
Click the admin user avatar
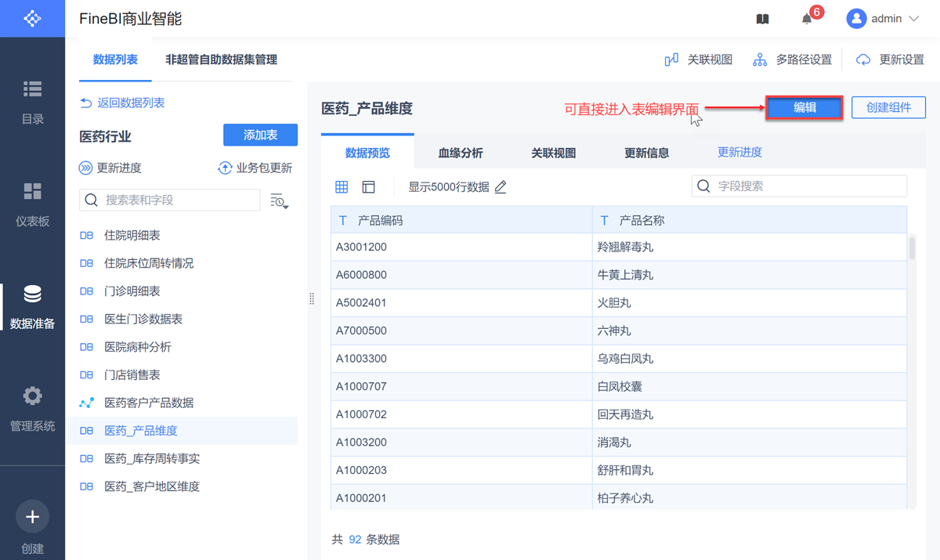click(x=856, y=19)
